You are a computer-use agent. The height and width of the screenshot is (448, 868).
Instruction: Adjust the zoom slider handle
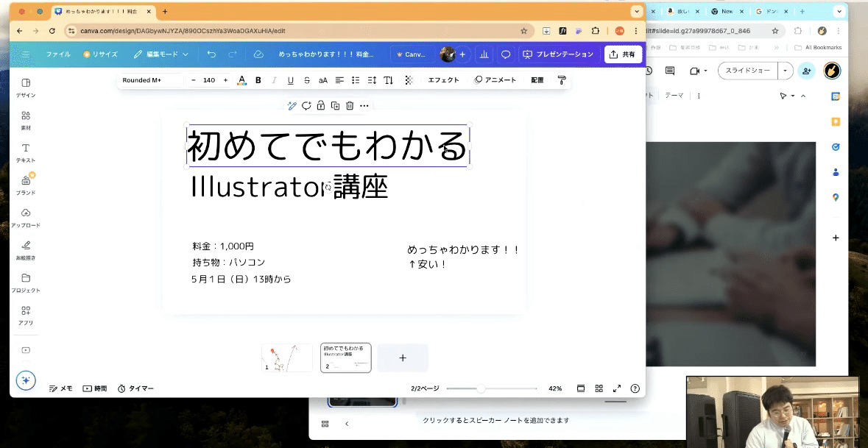481,388
